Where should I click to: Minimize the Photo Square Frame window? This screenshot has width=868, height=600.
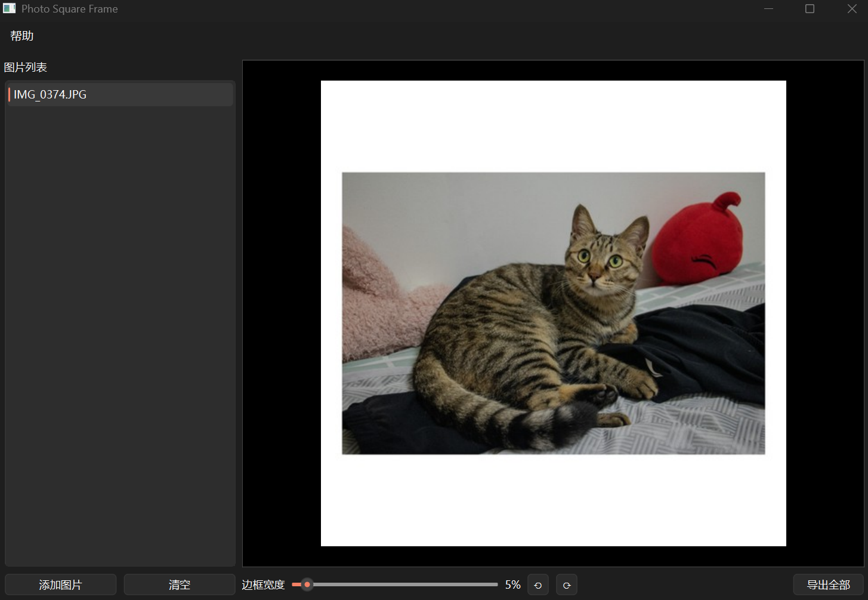click(x=768, y=9)
